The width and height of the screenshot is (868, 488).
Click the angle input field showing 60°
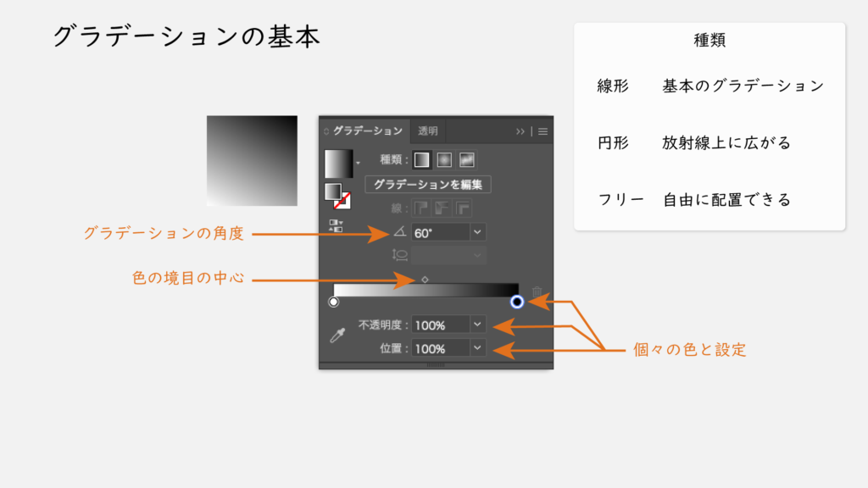[440, 231]
